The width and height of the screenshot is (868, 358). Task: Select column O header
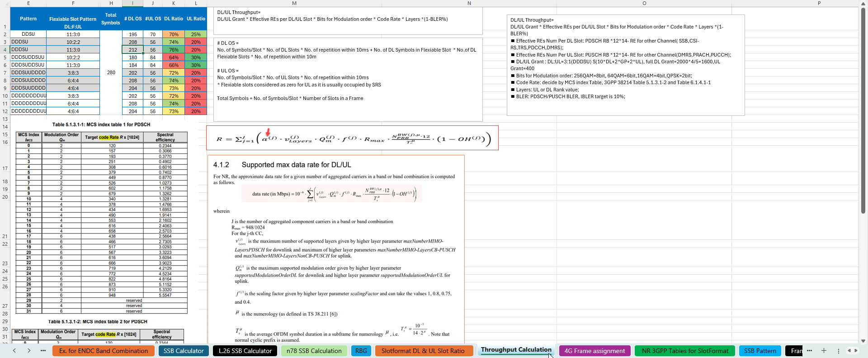644,3
